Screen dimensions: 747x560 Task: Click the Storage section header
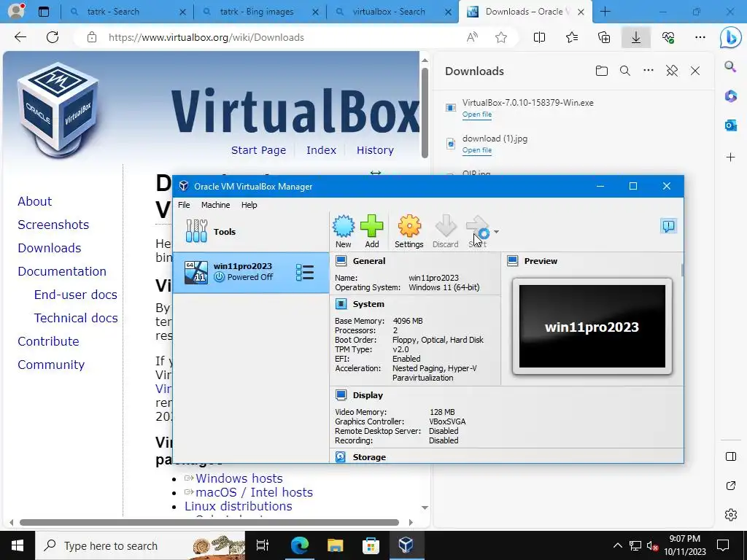click(x=369, y=457)
